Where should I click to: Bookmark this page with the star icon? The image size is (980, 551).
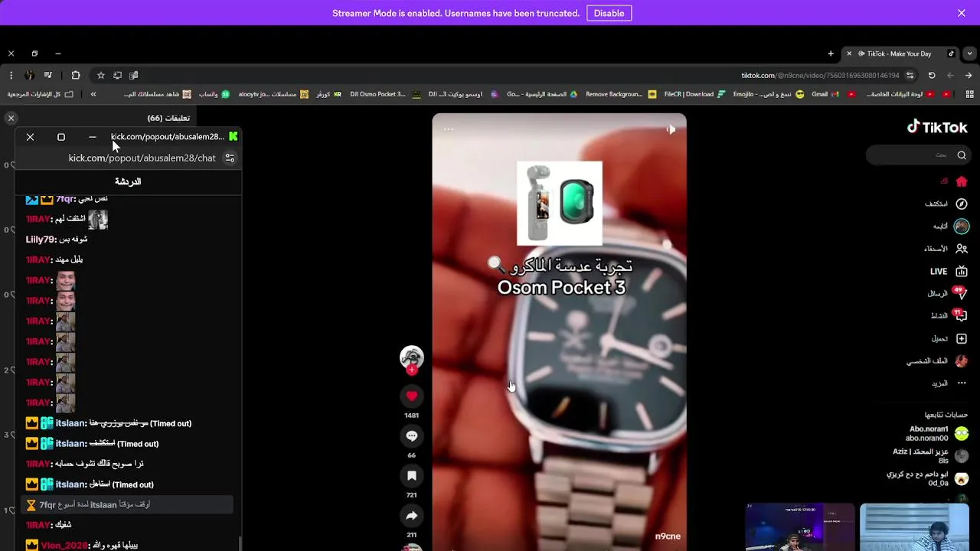(100, 75)
